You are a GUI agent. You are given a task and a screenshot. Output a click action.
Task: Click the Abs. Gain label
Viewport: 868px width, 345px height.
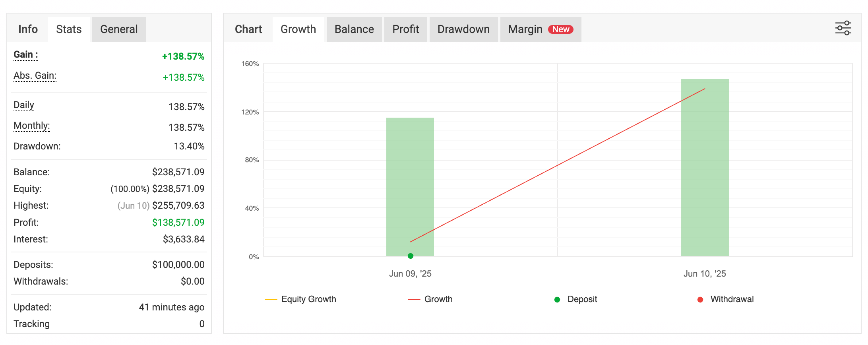35,76
